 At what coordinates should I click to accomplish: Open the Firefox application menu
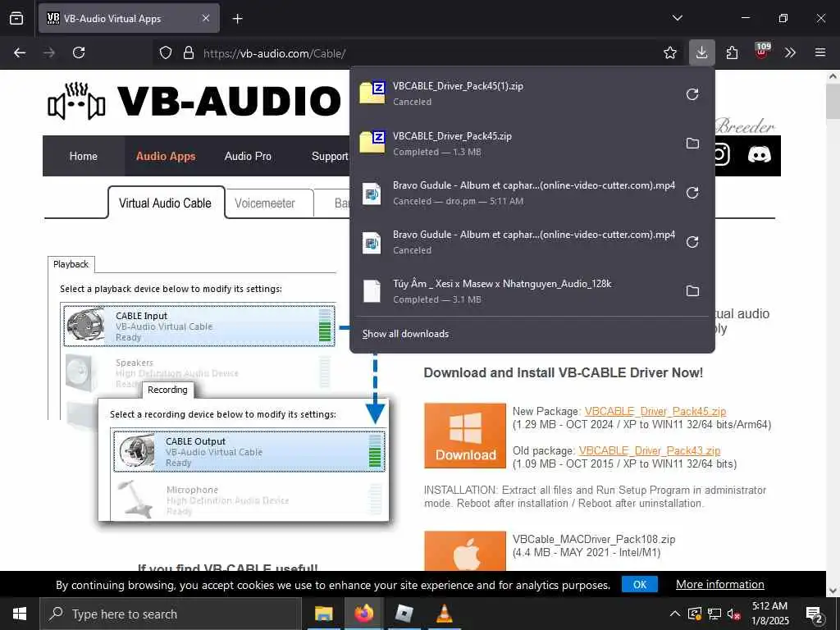(x=819, y=52)
